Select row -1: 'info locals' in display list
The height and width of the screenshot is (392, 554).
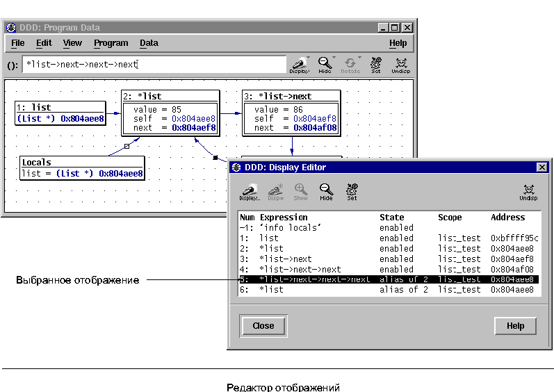(389, 228)
